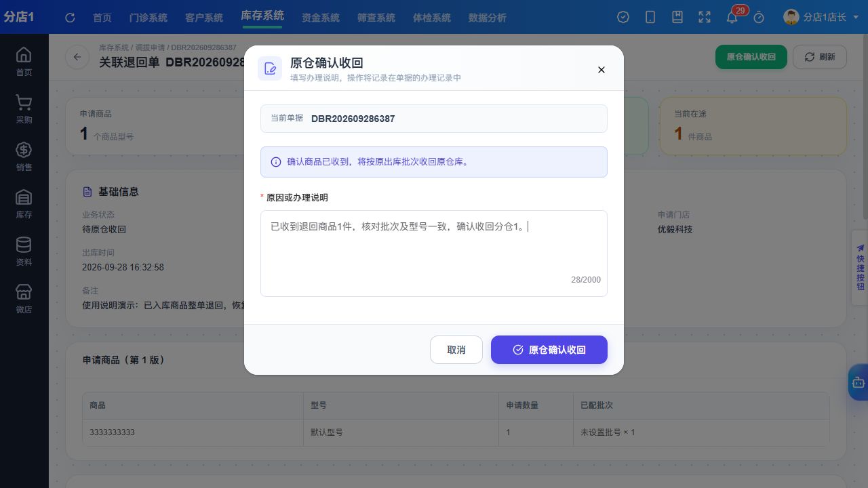This screenshot has height=488, width=868.
Task: Click the reload icon beside 分店1
Action: point(70,18)
